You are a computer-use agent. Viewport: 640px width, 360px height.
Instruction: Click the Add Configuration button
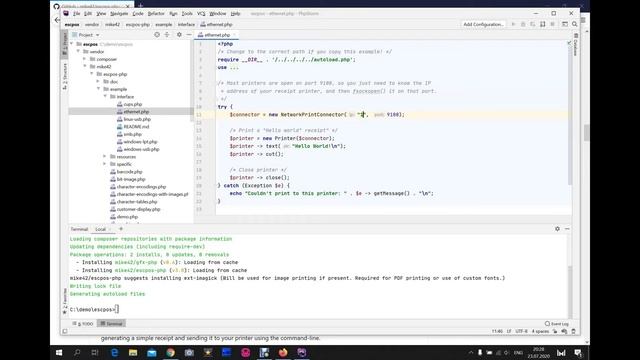(x=483, y=24)
